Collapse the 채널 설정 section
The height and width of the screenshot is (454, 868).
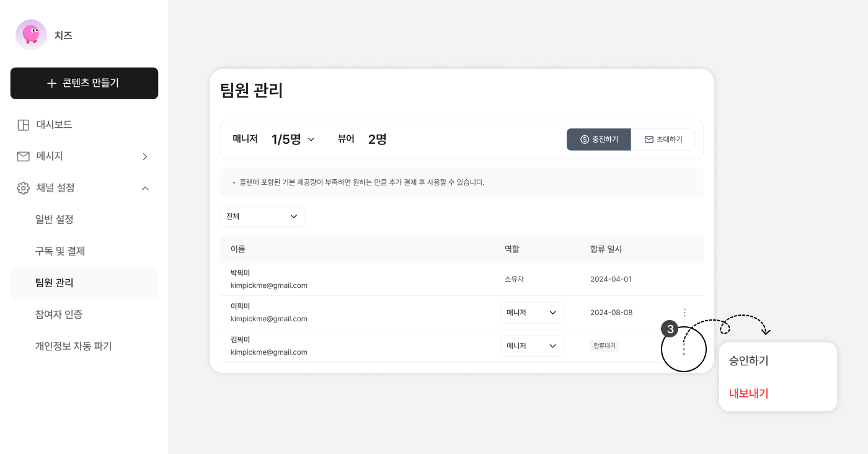tap(145, 188)
